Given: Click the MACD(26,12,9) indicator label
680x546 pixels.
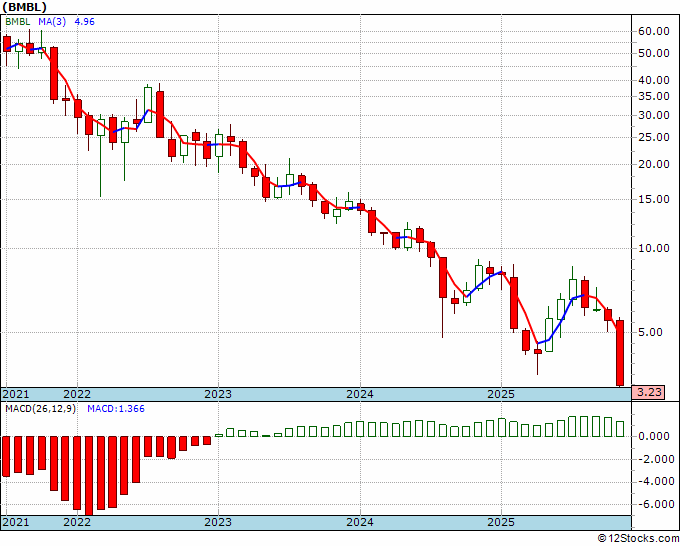Looking at the screenshot, I should (x=40, y=409).
